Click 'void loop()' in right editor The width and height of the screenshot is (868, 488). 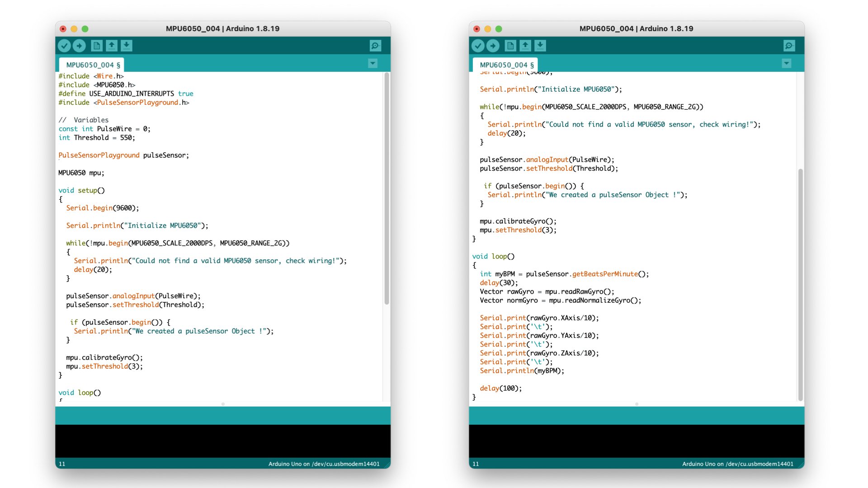point(493,256)
